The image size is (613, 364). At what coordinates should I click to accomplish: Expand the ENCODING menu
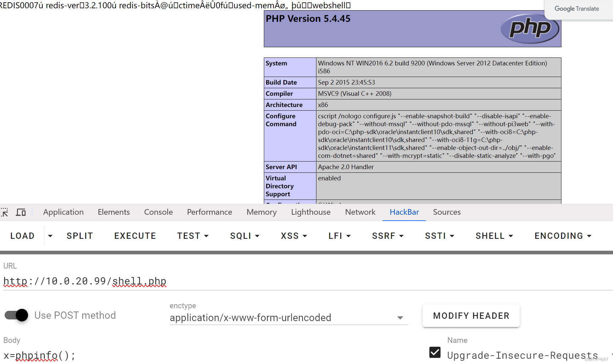click(x=563, y=236)
